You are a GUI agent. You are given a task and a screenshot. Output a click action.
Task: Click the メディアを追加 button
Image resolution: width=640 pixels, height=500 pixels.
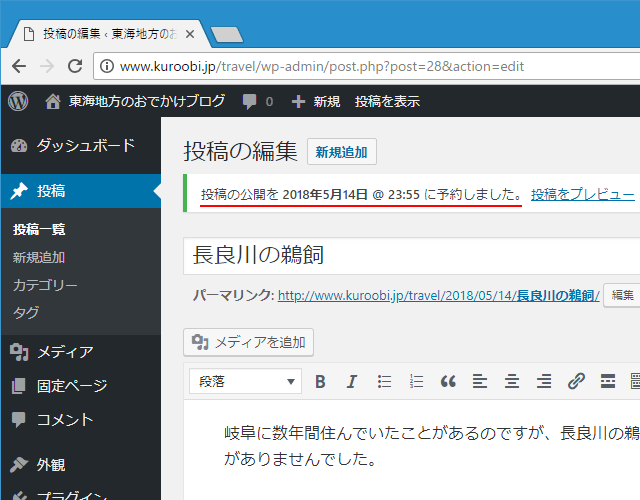248,342
